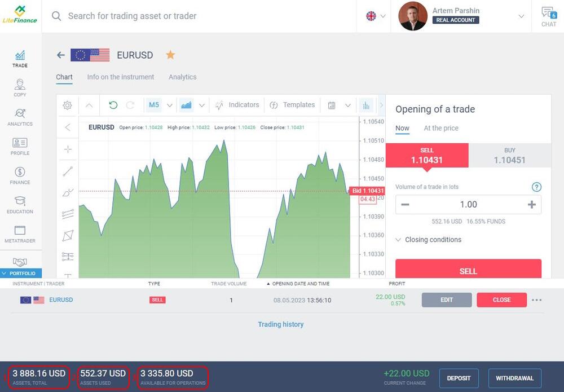Open the Chat icon
The width and height of the screenshot is (564, 392).
point(548,16)
